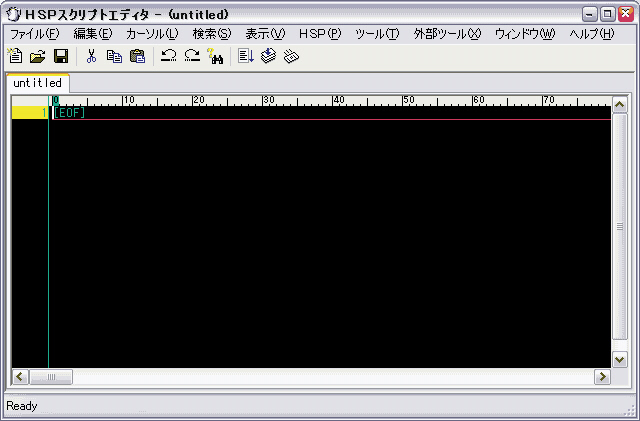Open the HSP(P) menu
This screenshot has height=421, width=640.
[x=320, y=33]
